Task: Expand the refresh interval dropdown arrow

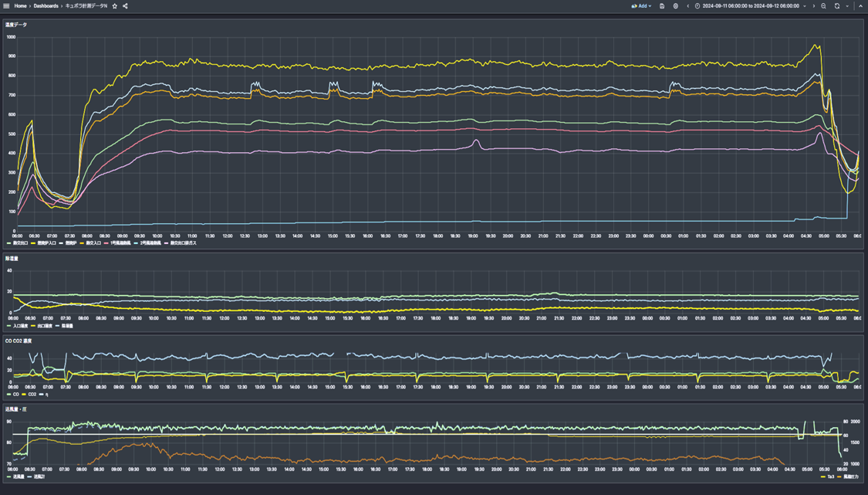Action: (847, 6)
